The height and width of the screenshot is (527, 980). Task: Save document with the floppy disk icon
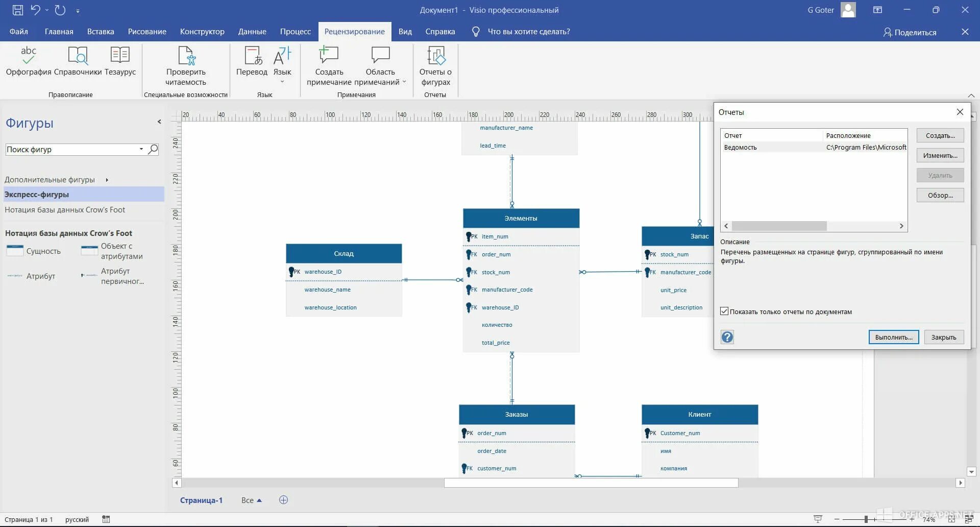(17, 10)
